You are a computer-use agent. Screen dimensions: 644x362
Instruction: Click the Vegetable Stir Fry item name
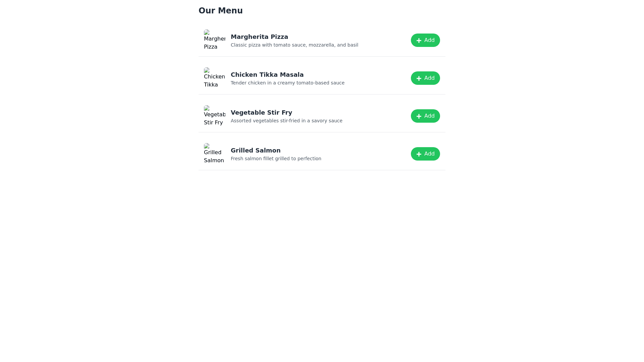pyautogui.click(x=261, y=113)
